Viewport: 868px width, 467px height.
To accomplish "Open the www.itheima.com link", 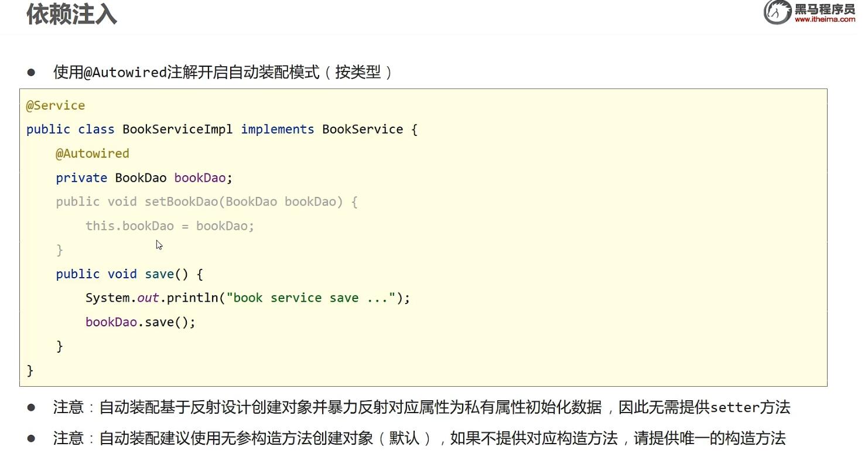I will [x=825, y=19].
